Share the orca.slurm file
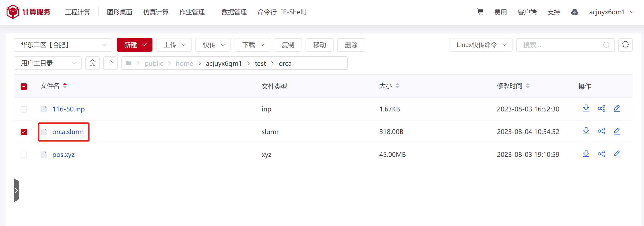This screenshot has height=226, width=644. pyautogui.click(x=601, y=131)
